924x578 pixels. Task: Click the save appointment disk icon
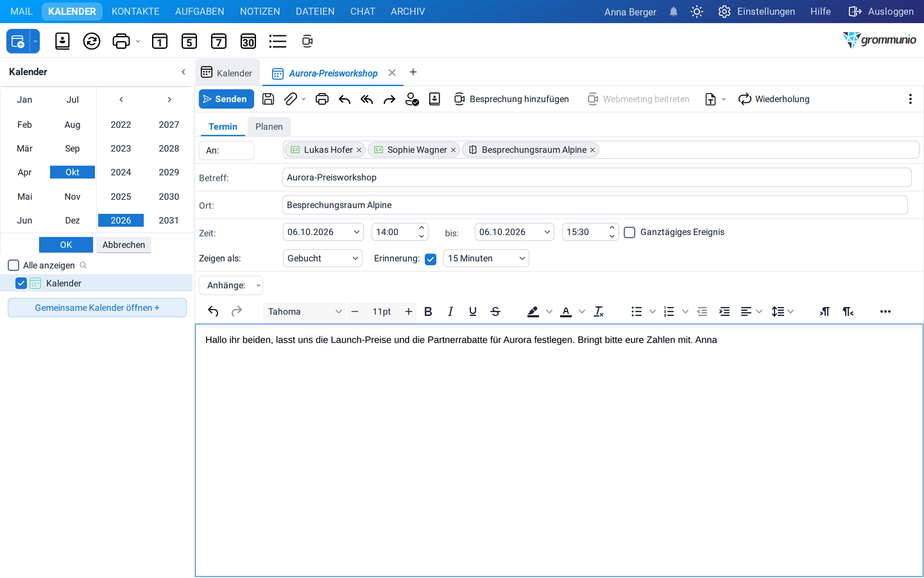click(x=268, y=99)
